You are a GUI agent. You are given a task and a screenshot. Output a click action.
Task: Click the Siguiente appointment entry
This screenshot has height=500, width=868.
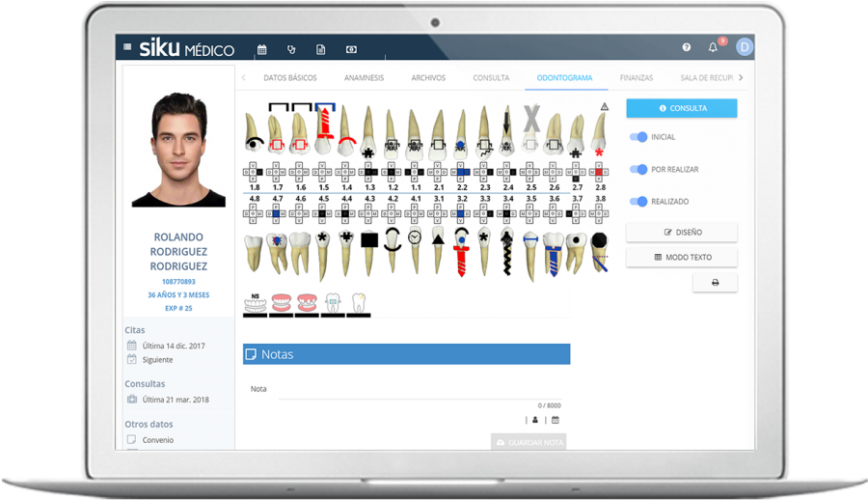(157, 359)
